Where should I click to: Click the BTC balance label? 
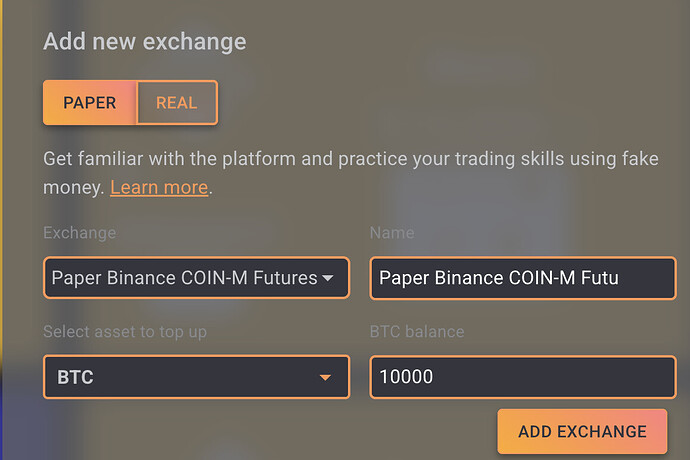click(x=417, y=332)
